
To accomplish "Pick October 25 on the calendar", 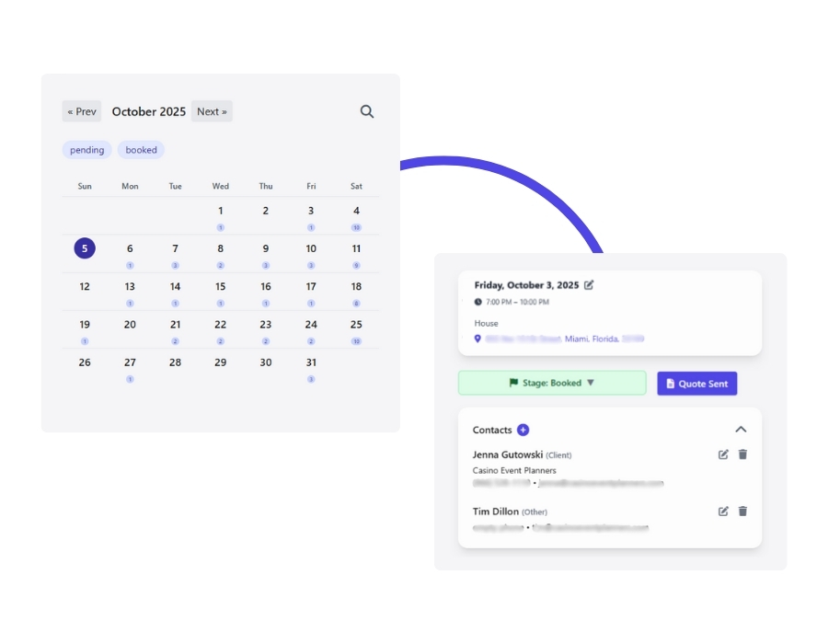I will 356,325.
